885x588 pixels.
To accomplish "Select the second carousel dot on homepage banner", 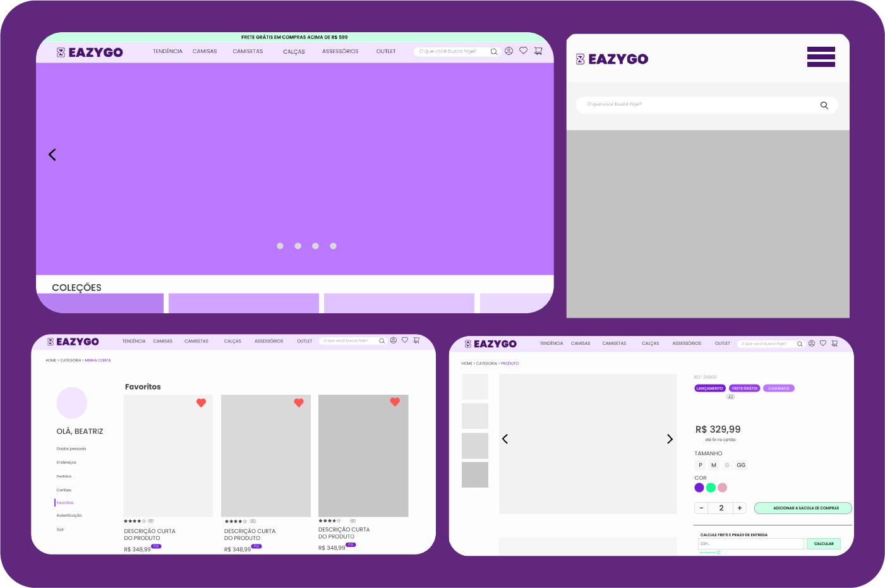I will [x=298, y=246].
